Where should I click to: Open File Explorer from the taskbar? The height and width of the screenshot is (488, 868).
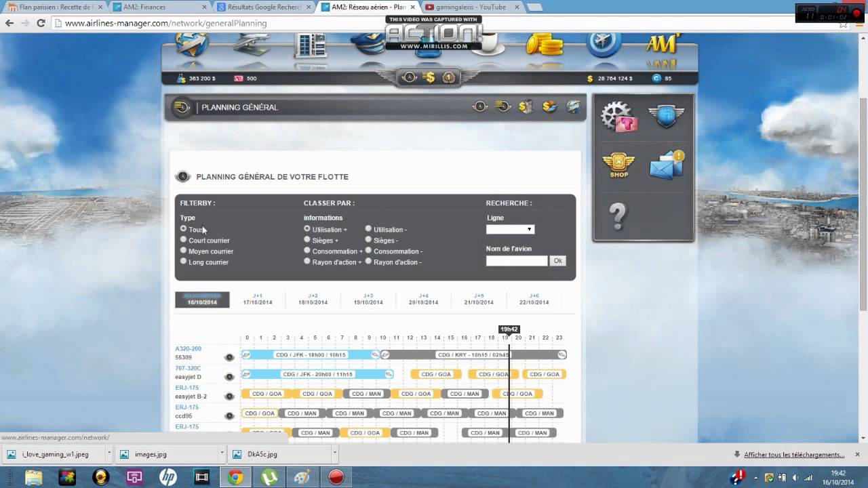pos(34,477)
